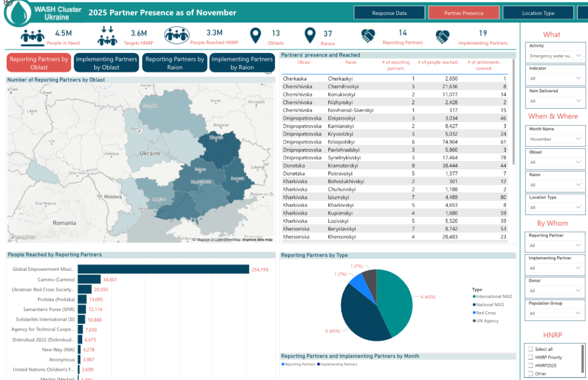Enable the HNRP Priority checkbox

(531, 357)
